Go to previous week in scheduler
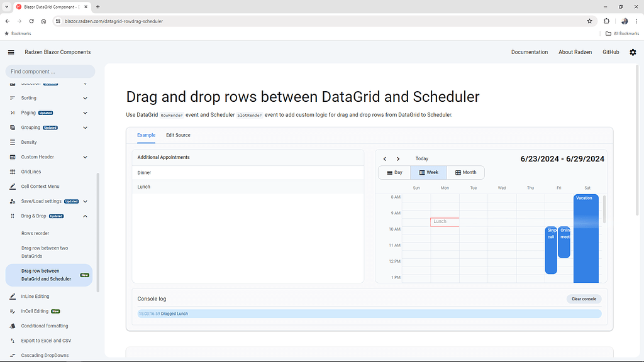Image resolution: width=644 pixels, height=362 pixels. (385, 159)
